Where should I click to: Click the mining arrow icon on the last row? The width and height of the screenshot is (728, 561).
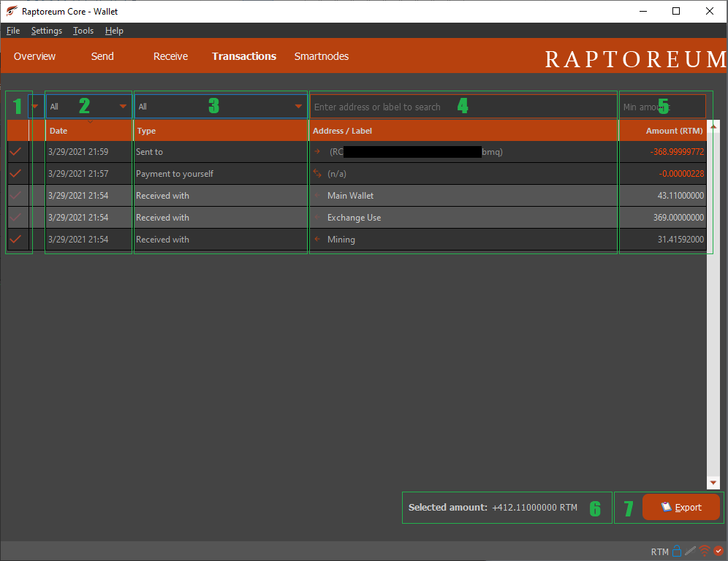tap(316, 239)
